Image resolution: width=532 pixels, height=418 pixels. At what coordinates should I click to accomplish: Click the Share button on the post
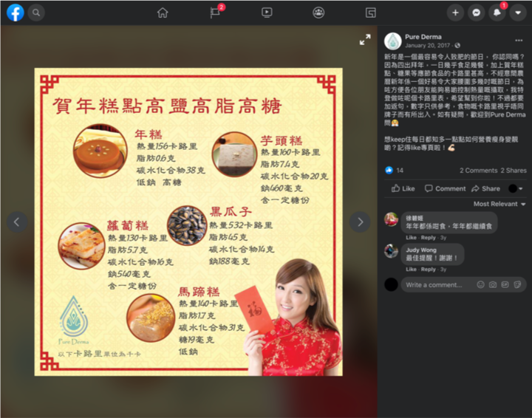pyautogui.click(x=486, y=188)
